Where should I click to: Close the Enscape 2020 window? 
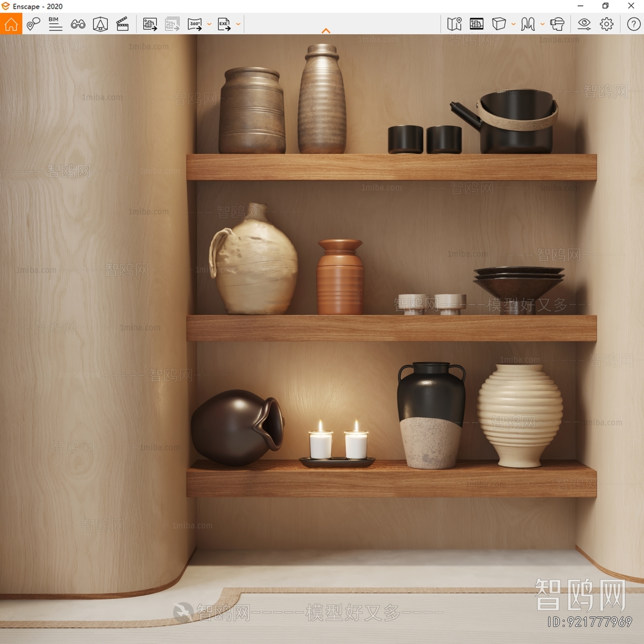(x=631, y=6)
